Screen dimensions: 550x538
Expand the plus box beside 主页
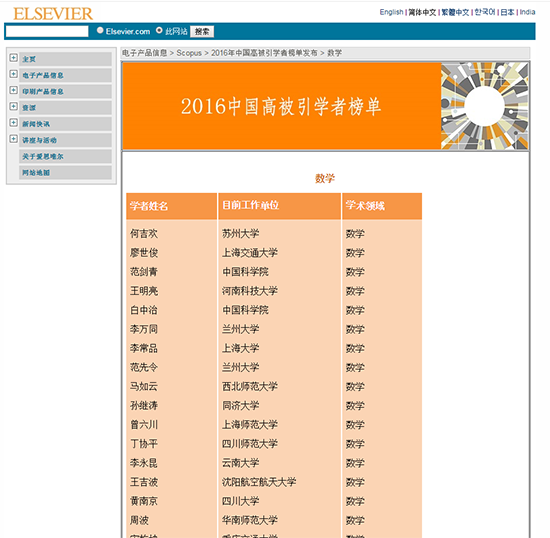[13, 58]
